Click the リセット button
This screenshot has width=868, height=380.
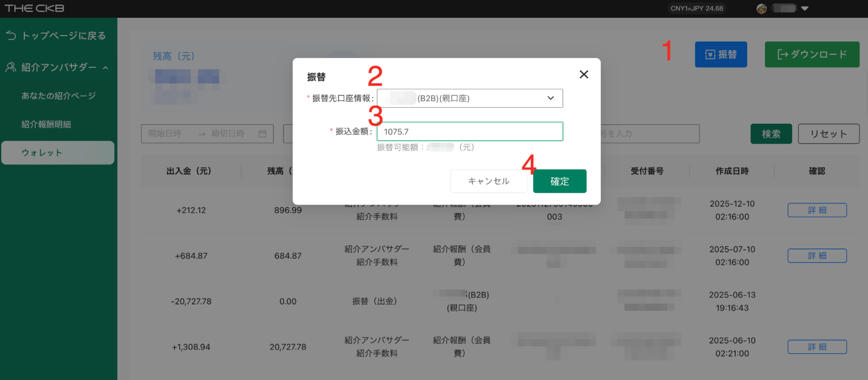tap(828, 134)
